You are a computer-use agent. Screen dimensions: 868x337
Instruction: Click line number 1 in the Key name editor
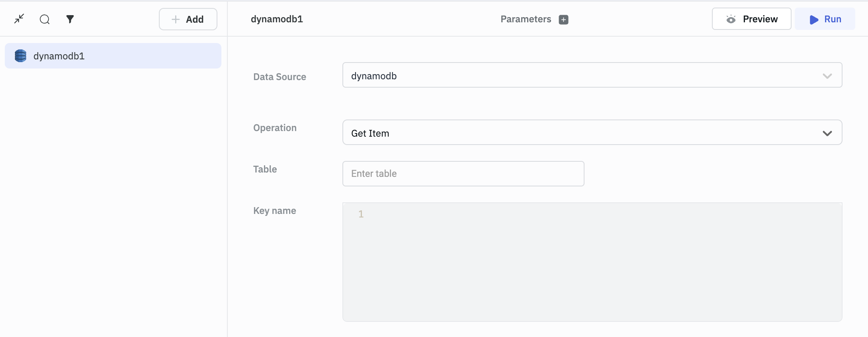[x=361, y=214]
